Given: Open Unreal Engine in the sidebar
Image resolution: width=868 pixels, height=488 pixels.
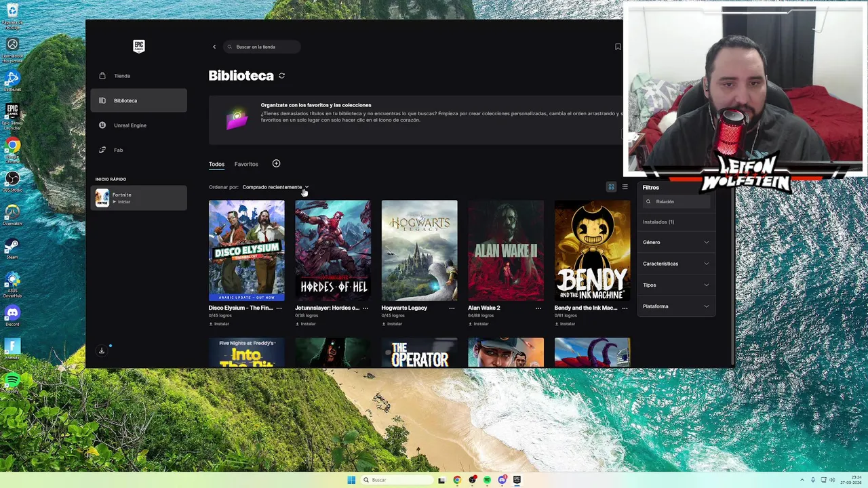Looking at the screenshot, I should pos(138,125).
